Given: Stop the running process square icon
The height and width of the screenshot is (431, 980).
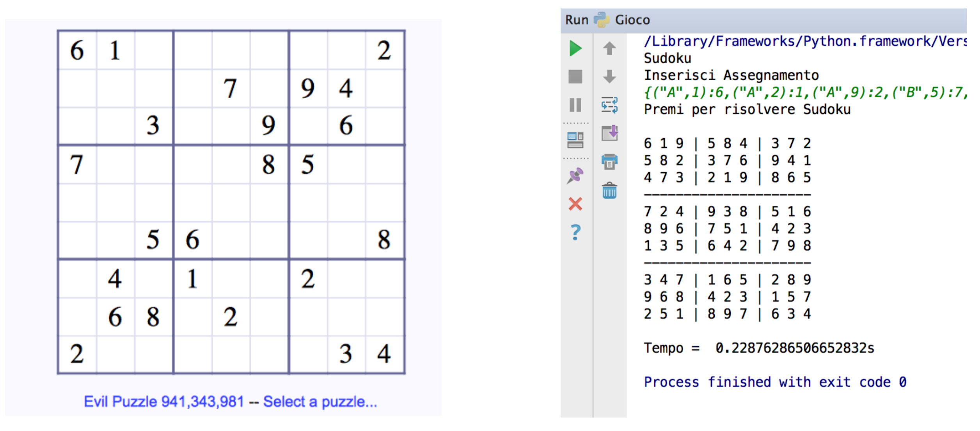Looking at the screenshot, I should tap(575, 76).
